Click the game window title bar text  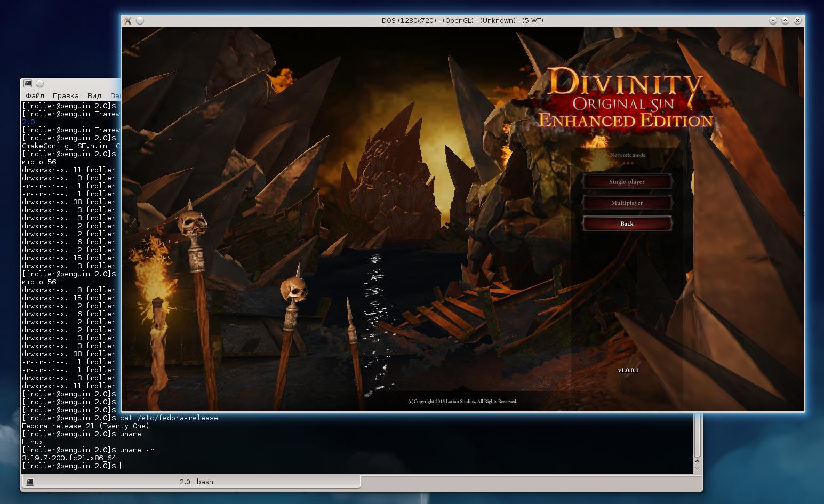(462, 21)
